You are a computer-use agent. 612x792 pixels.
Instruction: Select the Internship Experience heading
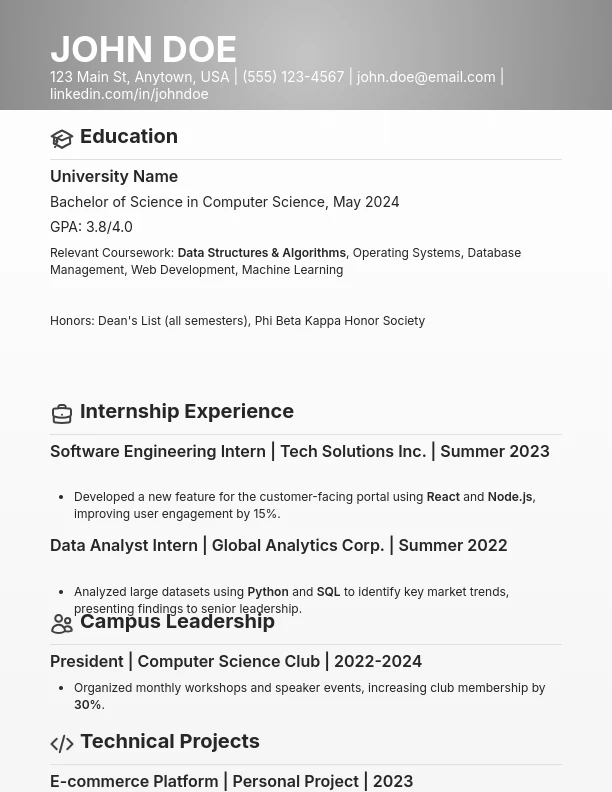point(187,411)
